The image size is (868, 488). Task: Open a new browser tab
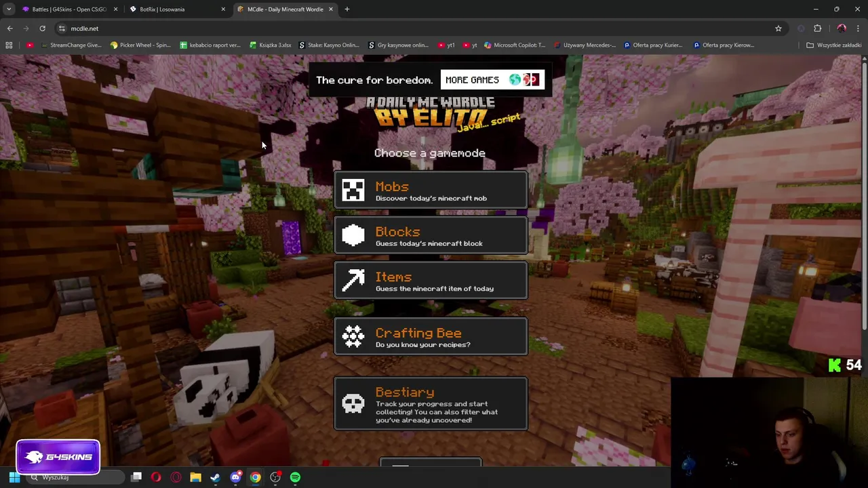(347, 9)
